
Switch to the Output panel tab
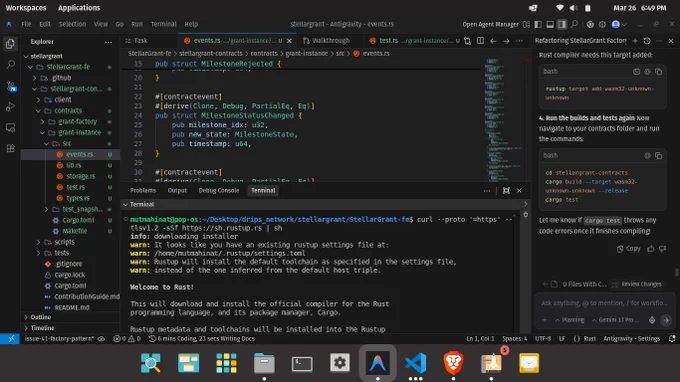click(177, 190)
